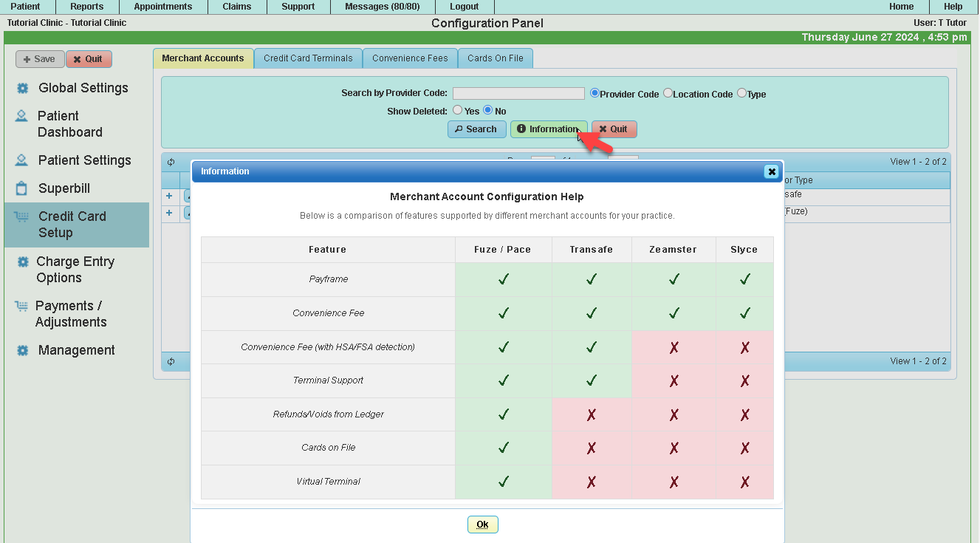Close the Information dialog with X

pyautogui.click(x=771, y=171)
